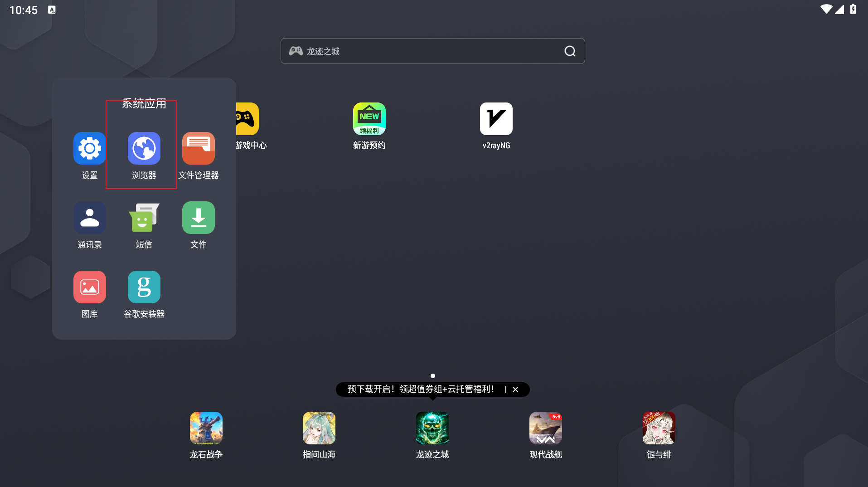
Task: Open the 图库 gallery app
Action: pos(90,287)
